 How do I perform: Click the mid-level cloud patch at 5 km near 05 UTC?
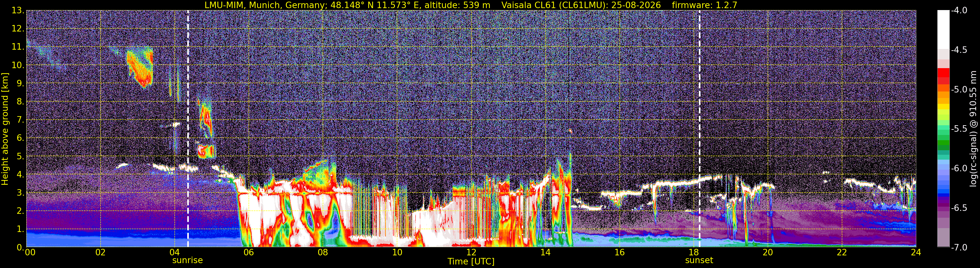206,151
